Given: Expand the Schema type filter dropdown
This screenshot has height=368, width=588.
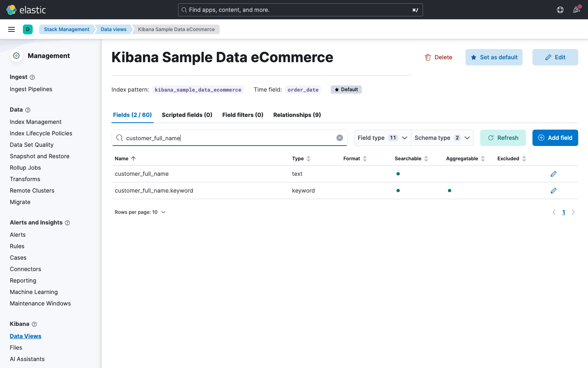Looking at the screenshot, I should pyautogui.click(x=442, y=138).
